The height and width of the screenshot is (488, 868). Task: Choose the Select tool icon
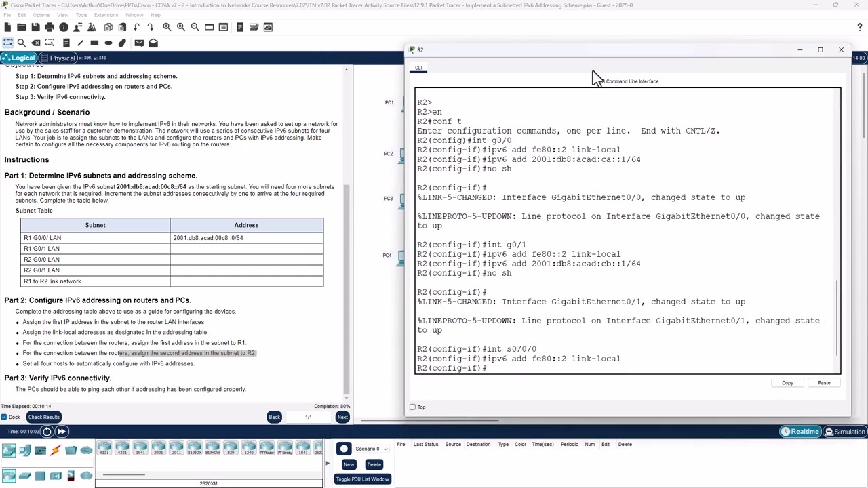7,43
